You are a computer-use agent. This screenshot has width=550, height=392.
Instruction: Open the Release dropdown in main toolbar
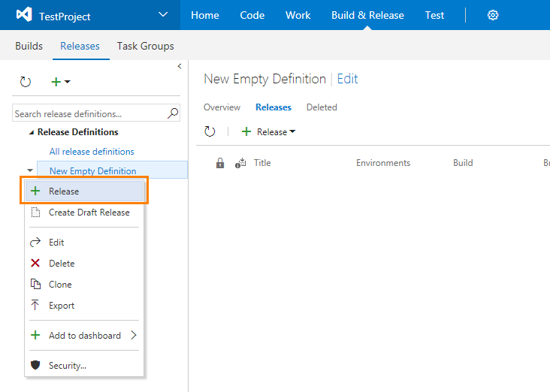(x=269, y=131)
